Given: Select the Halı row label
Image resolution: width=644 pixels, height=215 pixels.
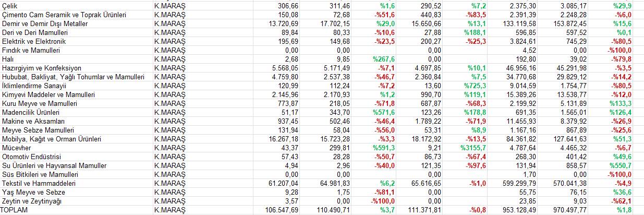Looking at the screenshot, I should tap(8, 59).
